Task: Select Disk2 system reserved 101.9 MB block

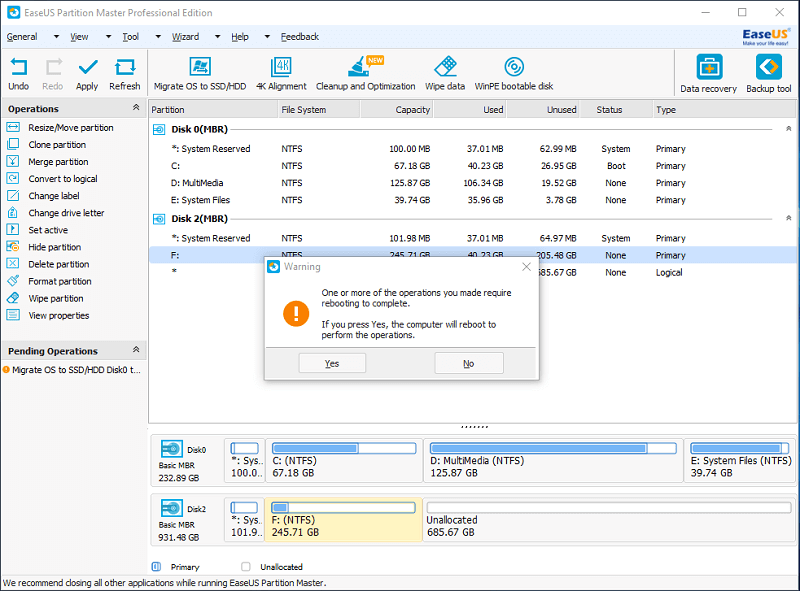Action: click(245, 520)
